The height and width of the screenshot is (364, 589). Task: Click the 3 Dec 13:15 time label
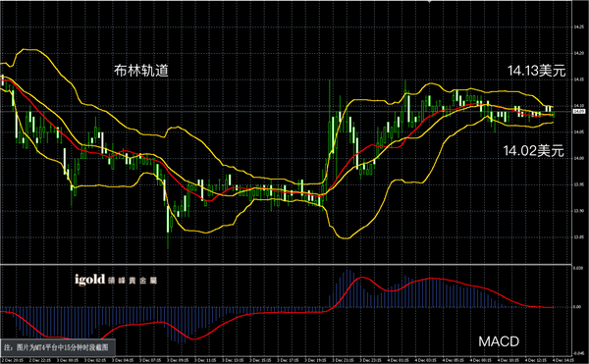tap(234, 361)
